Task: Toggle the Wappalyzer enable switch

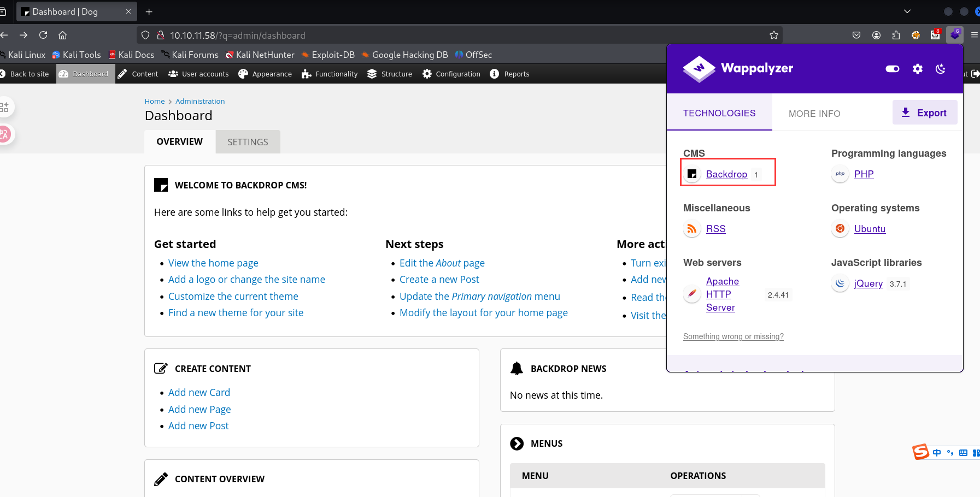Action: click(892, 69)
